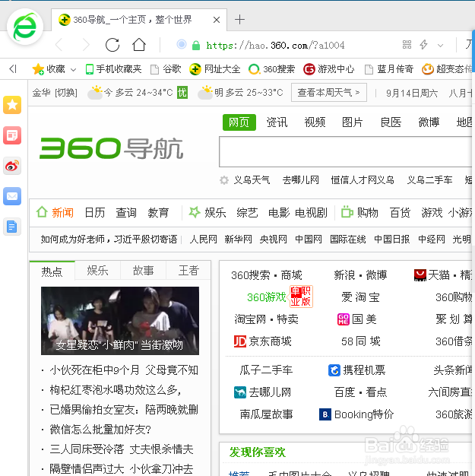Open 购物 category with TV icon

359,212
